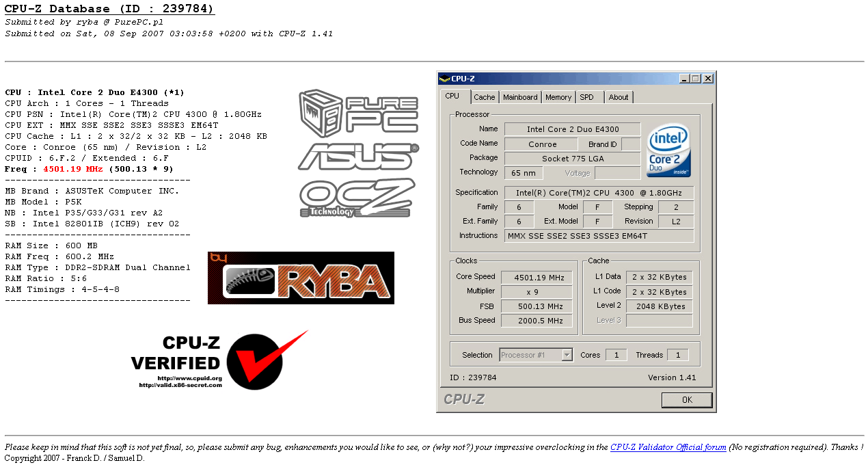Click the Level 2 value 2048 KBytes
The width and height of the screenshot is (868, 465).
coord(660,306)
